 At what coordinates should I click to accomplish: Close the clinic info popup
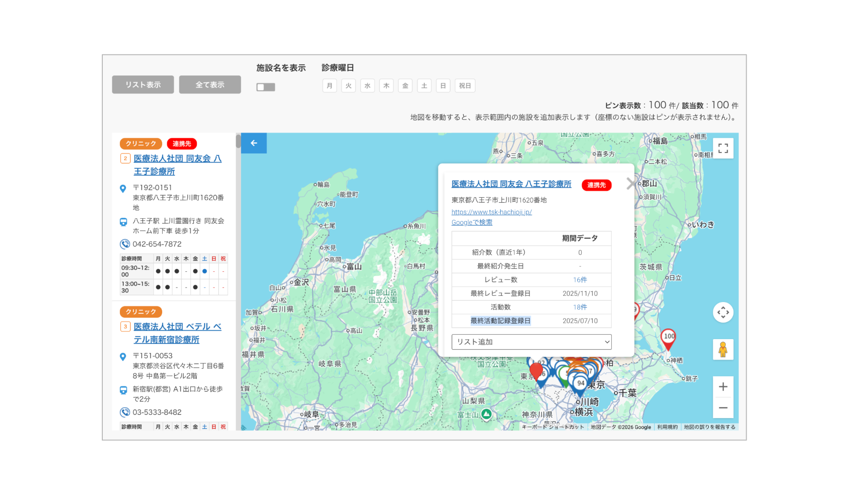631,184
